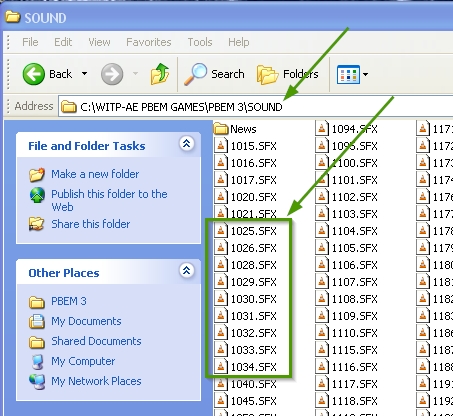Click the Up one level folder icon

coord(160,74)
